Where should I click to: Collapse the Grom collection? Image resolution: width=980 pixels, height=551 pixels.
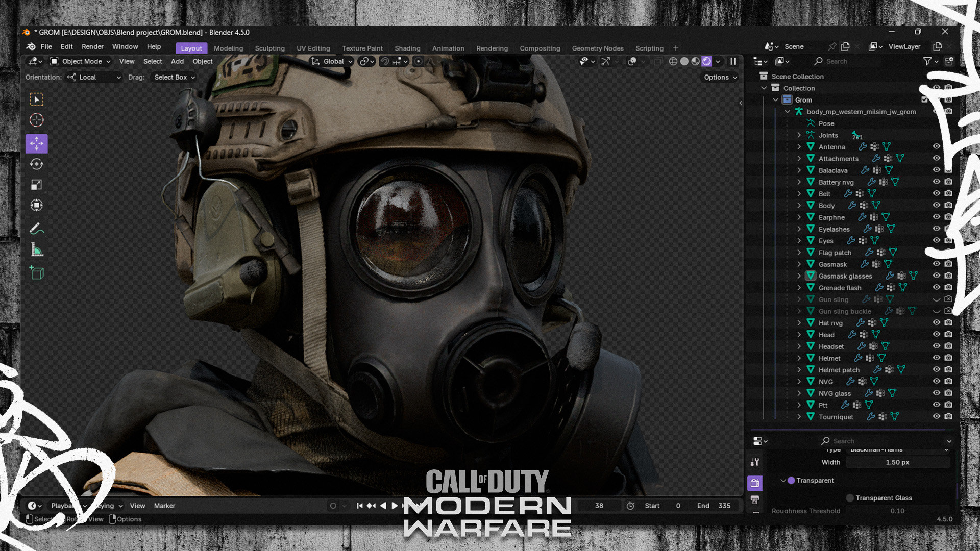point(776,100)
